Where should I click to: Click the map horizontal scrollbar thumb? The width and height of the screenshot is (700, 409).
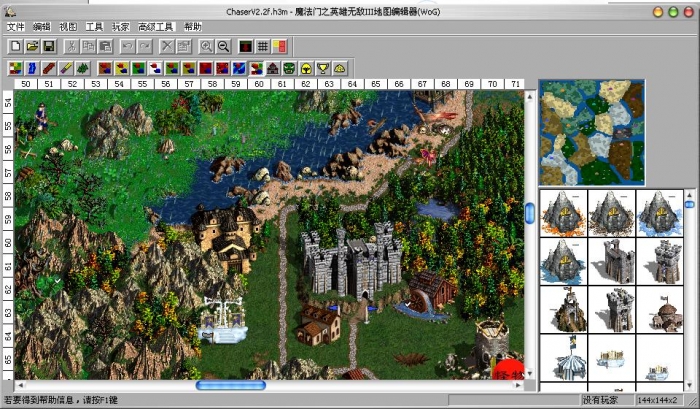(231, 385)
